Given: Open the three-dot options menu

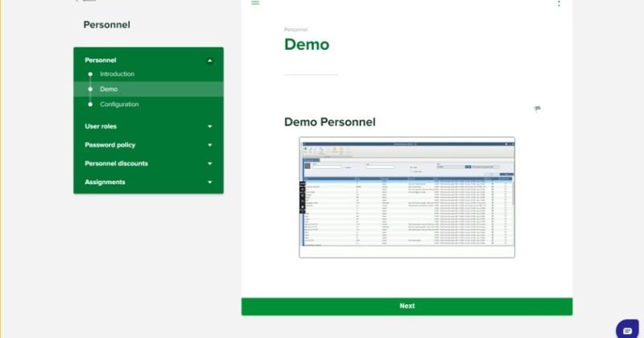Looking at the screenshot, I should (x=559, y=3).
